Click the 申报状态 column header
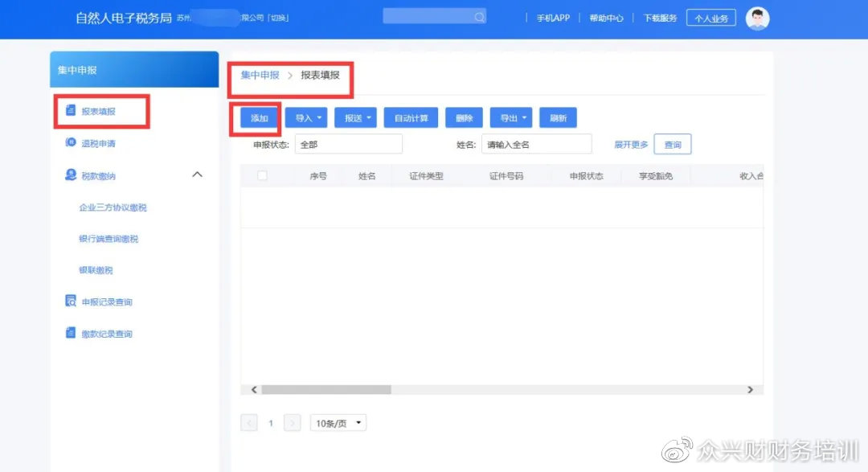The width and height of the screenshot is (868, 472). [586, 176]
